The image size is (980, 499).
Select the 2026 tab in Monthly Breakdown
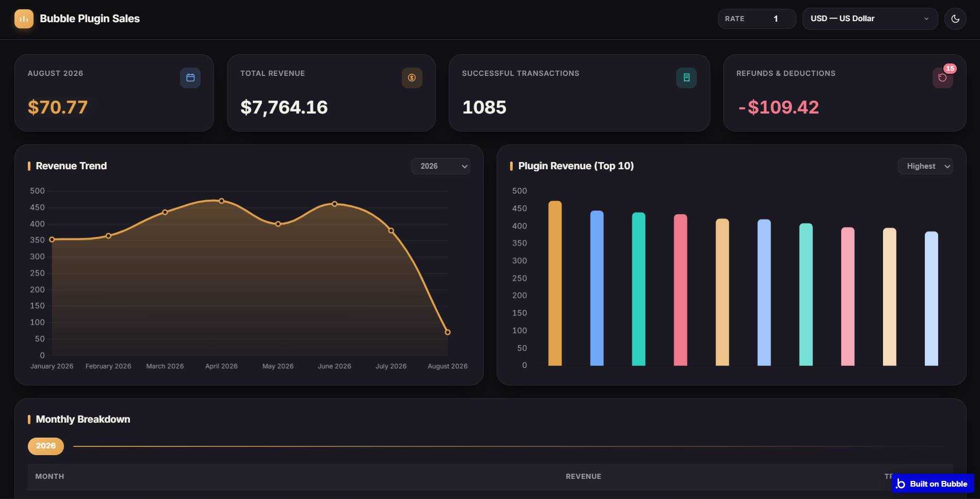pyautogui.click(x=46, y=446)
